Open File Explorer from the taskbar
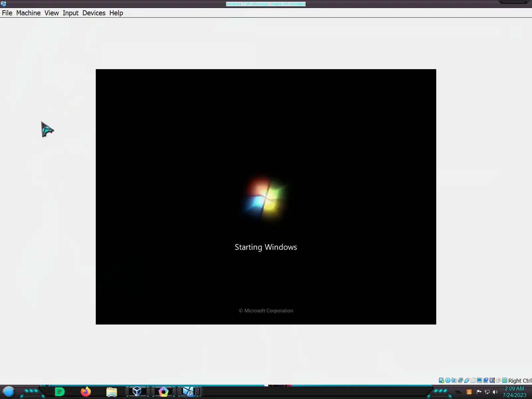 (112, 392)
